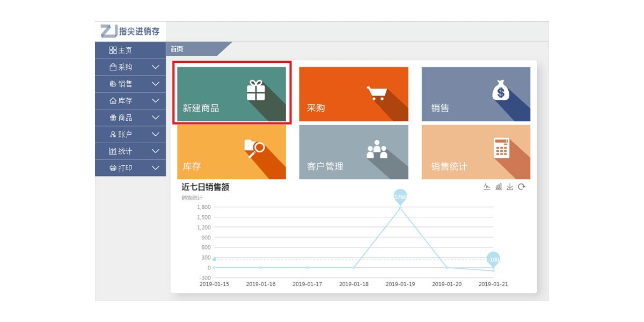Expand the 账户 chevron arrow
Image resolution: width=644 pixels, height=322 pixels.
(156, 134)
